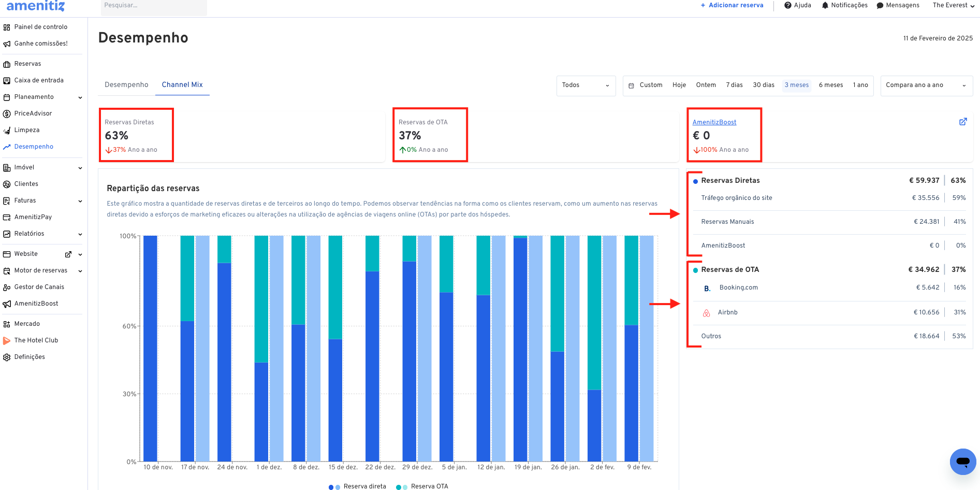Click the Booking.com B logo
The image size is (980, 490).
(707, 289)
